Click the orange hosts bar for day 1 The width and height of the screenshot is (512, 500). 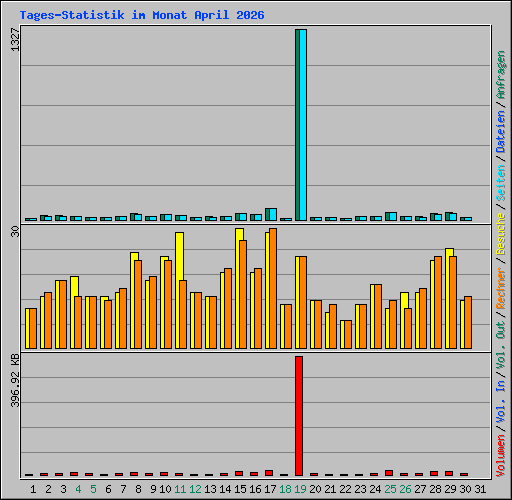click(x=33, y=329)
